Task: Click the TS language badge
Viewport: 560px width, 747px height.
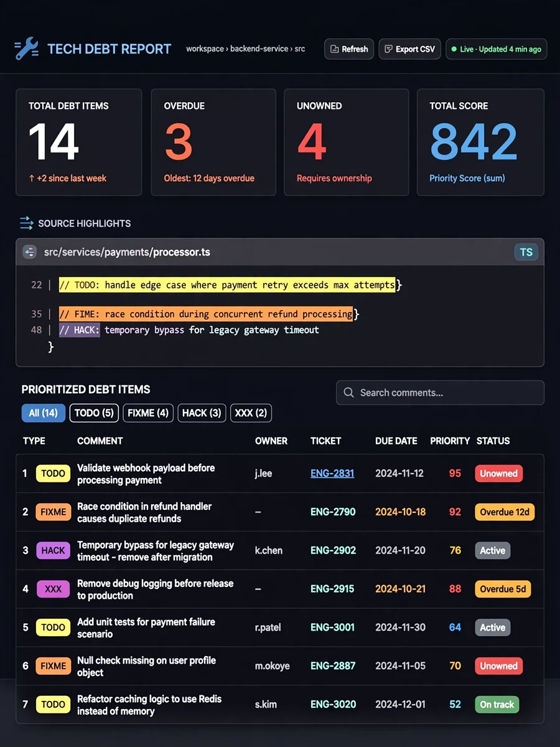Action: click(x=526, y=252)
